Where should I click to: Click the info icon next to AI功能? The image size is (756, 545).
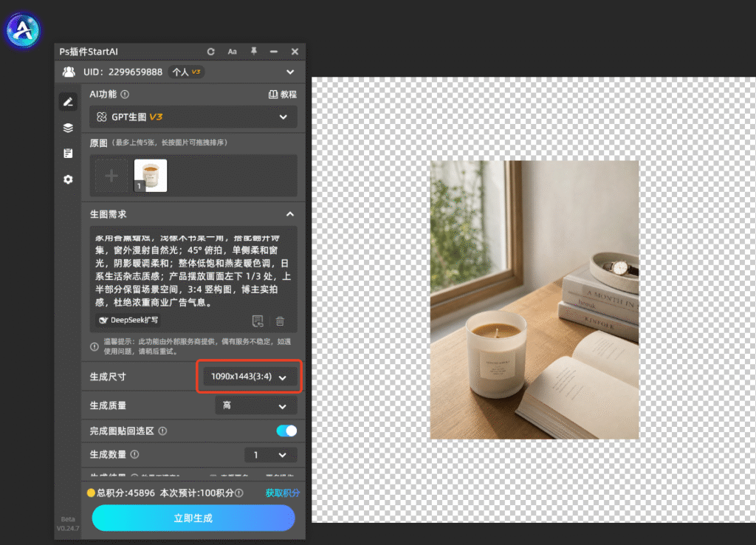pos(125,95)
